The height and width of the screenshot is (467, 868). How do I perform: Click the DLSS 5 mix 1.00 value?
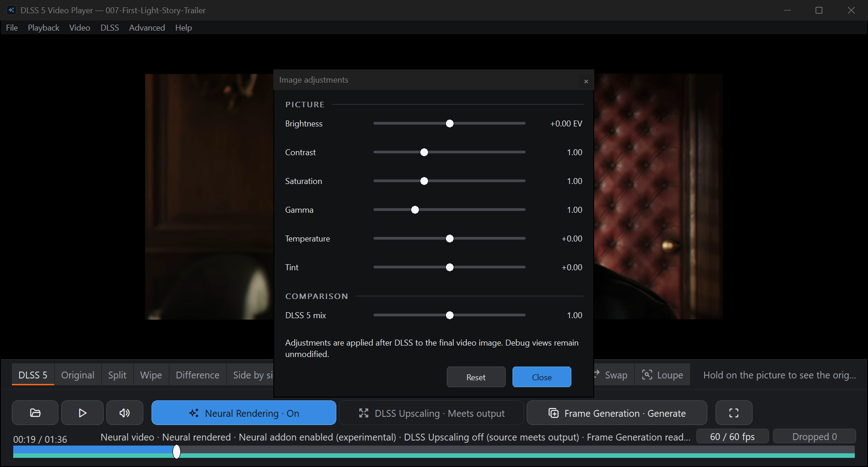(x=575, y=315)
